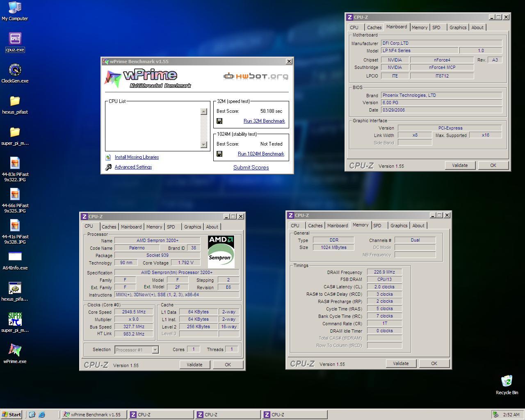Click Core Speed value 2949.5 MHz
525x420 pixels.
[x=134, y=312]
